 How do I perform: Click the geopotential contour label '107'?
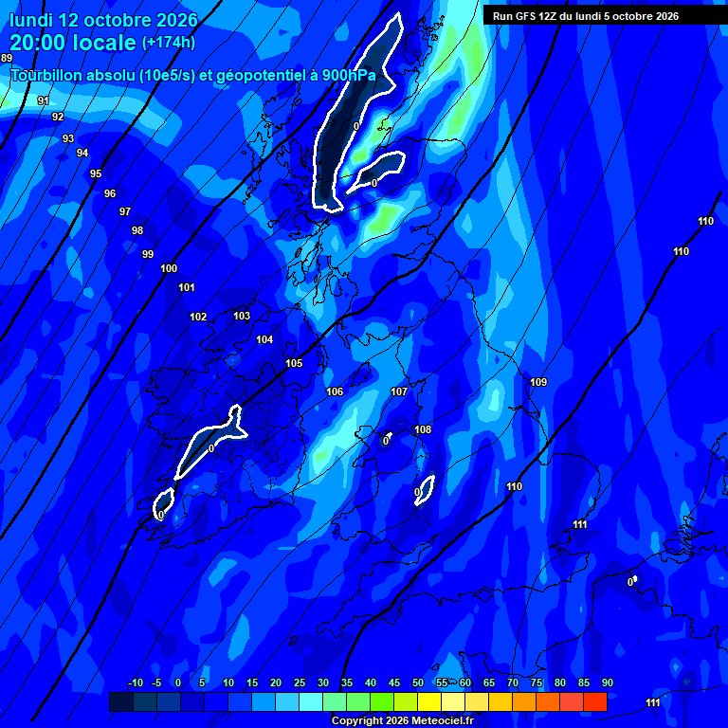tap(399, 391)
